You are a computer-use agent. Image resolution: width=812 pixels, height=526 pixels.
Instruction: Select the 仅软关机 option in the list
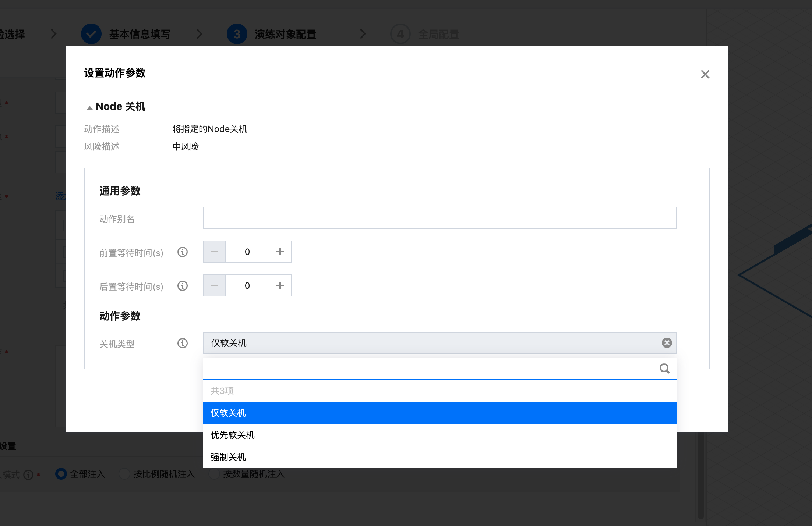[x=439, y=413]
